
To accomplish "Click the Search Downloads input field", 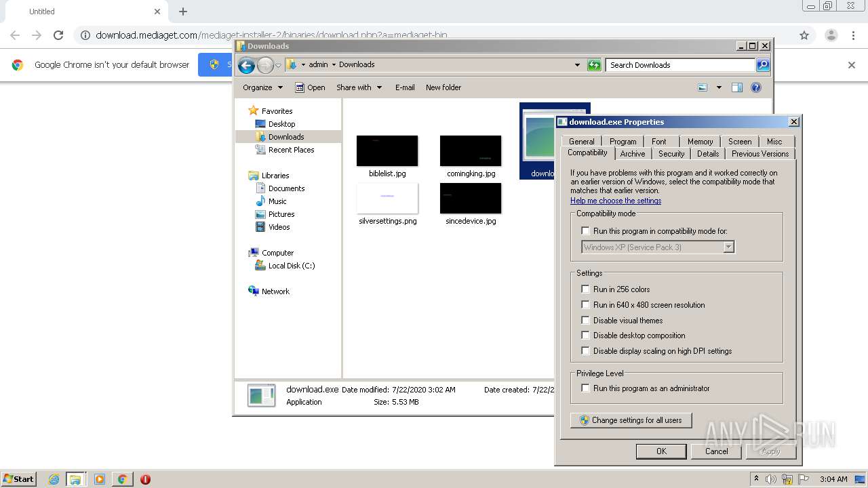I will click(680, 65).
